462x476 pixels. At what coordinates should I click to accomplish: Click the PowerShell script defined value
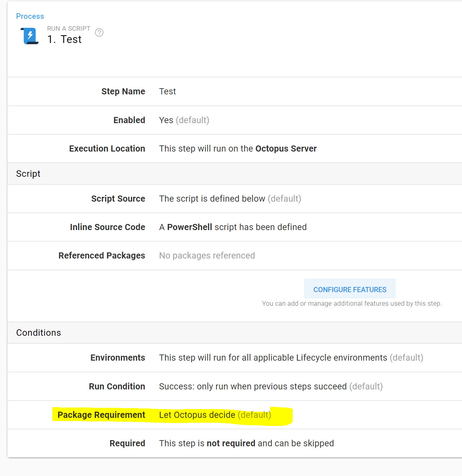click(x=232, y=227)
